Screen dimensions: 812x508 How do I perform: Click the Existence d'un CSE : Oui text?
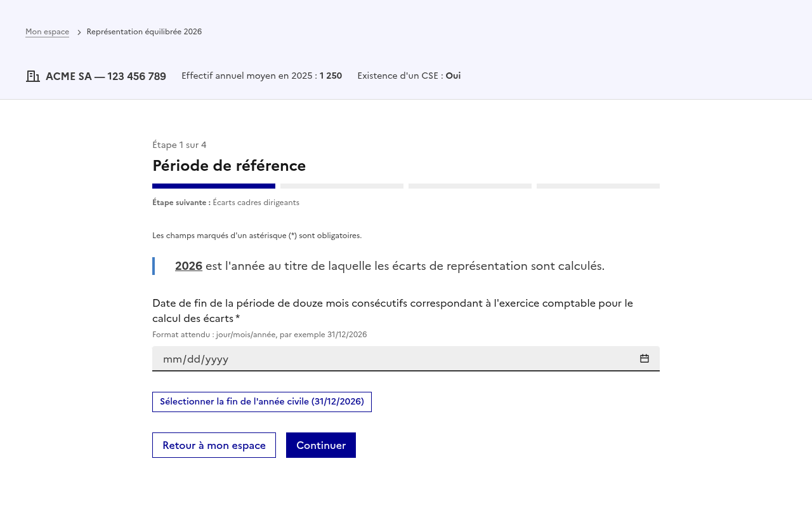click(x=409, y=76)
